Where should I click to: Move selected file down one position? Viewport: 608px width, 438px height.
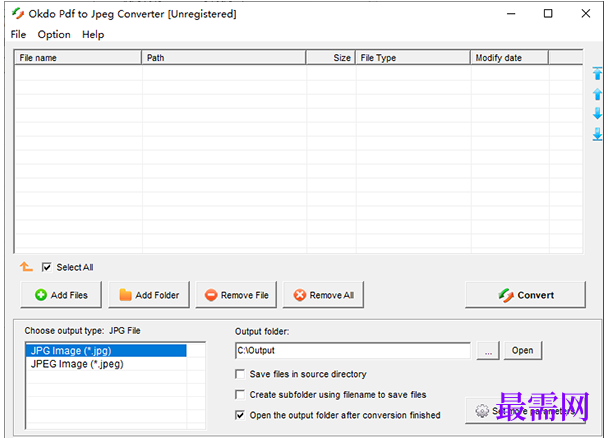point(597,114)
